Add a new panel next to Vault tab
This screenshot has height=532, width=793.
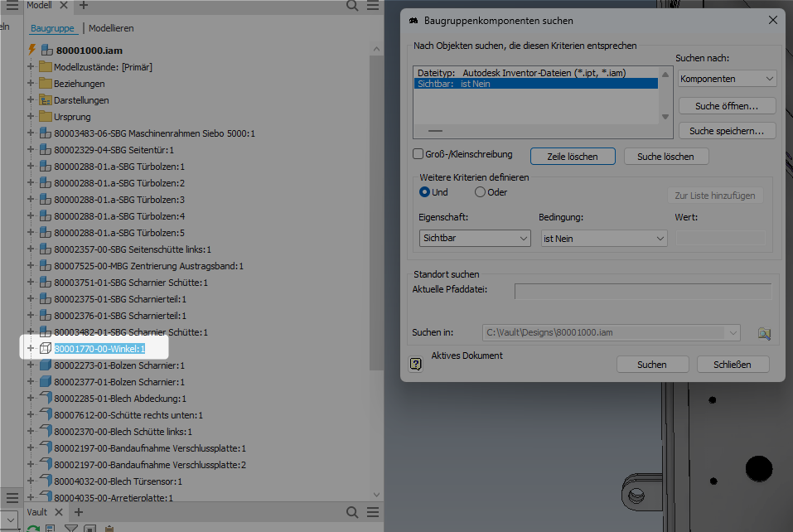coord(79,512)
